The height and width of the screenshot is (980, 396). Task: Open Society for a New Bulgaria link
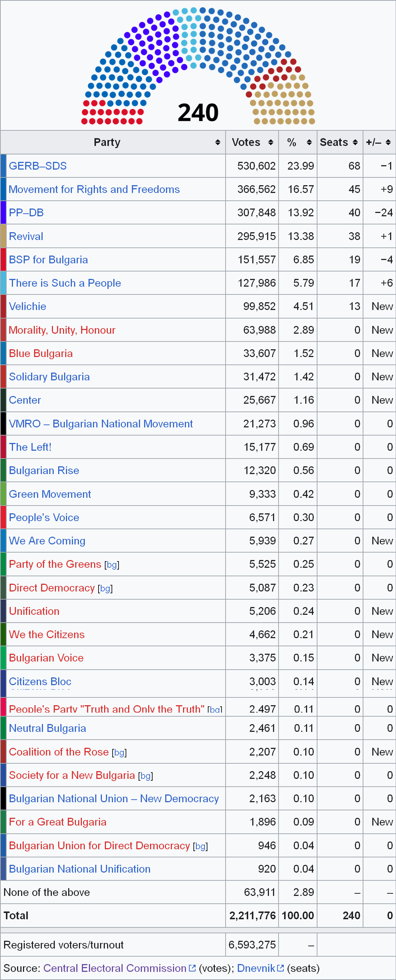point(72,775)
